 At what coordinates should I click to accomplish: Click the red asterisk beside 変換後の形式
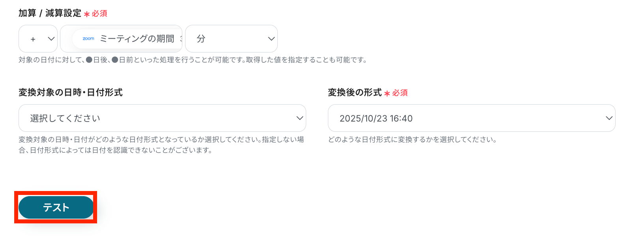387,94
